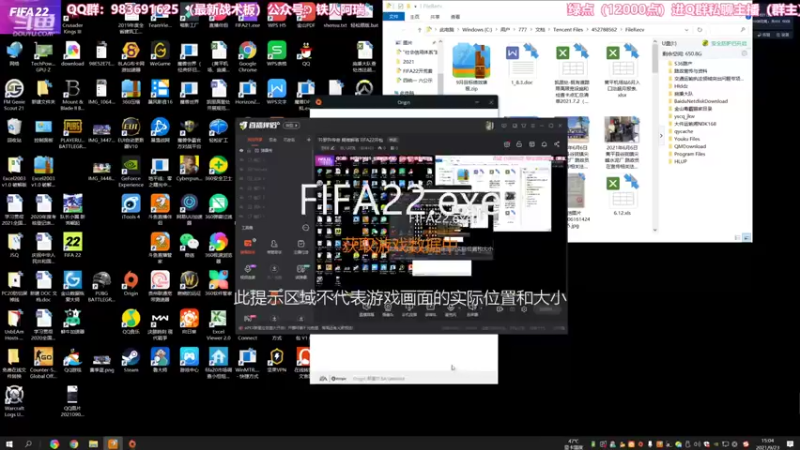Open Program Files folder in right panel

(x=686, y=154)
